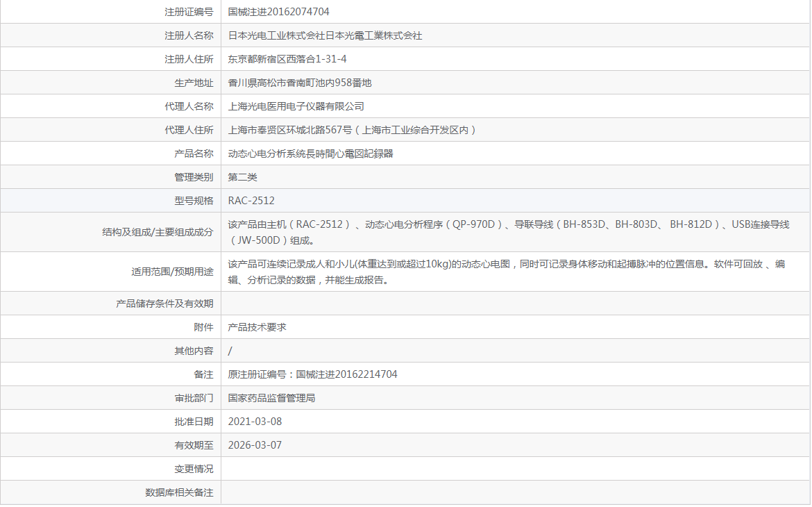
Task: Select the 有效期至 label
Action: click(x=194, y=445)
